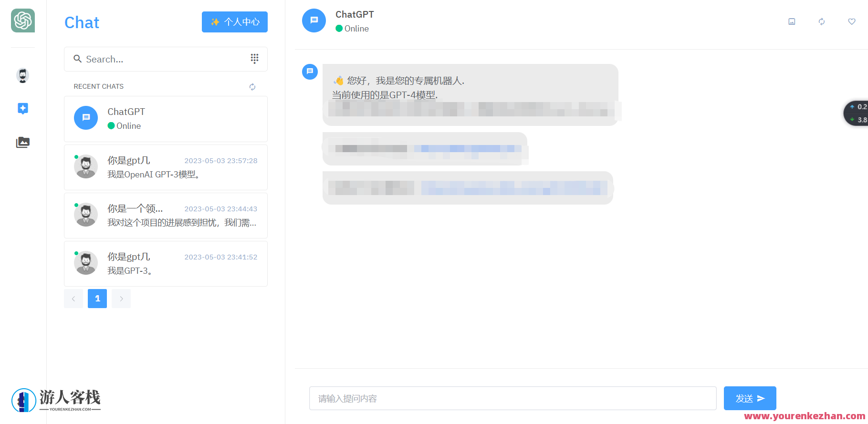Image resolution: width=868 pixels, height=424 pixels.
Task: Click avatar of the 23:41:52 chat
Action: (x=86, y=263)
